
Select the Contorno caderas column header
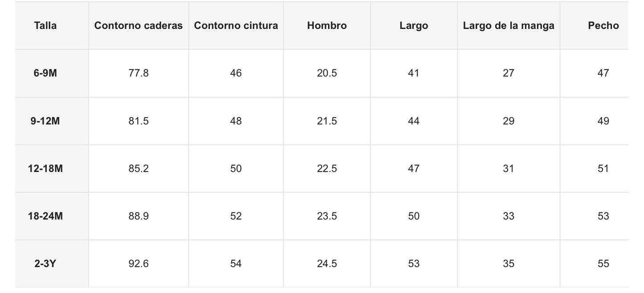(x=139, y=26)
